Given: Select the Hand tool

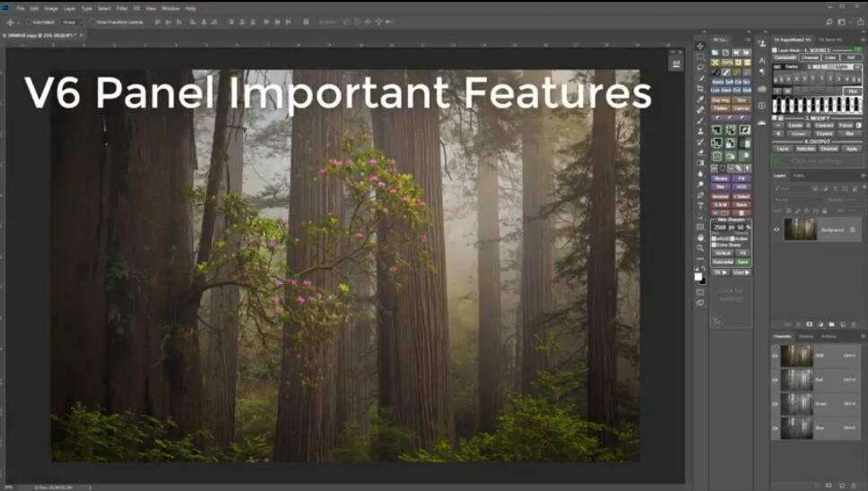Looking at the screenshot, I should point(700,237).
